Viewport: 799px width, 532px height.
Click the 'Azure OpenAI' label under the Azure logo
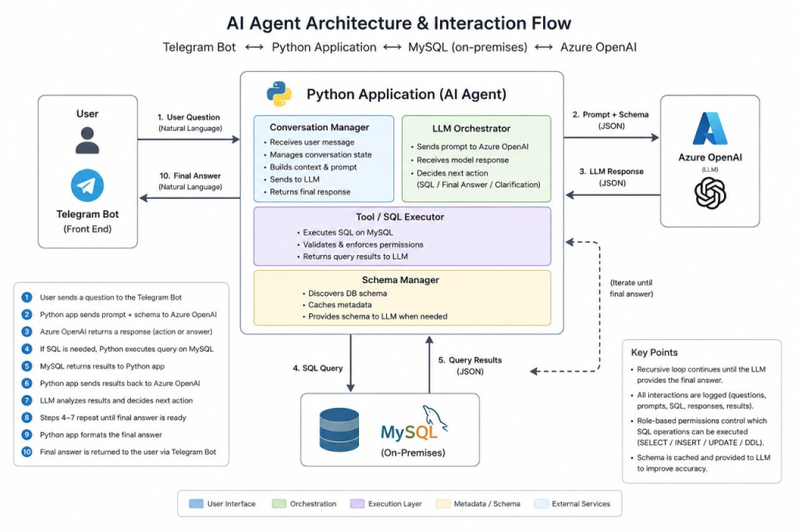(x=710, y=157)
